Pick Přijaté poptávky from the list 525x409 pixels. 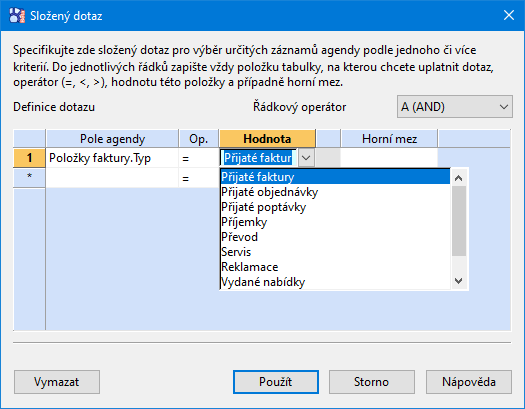pos(335,207)
